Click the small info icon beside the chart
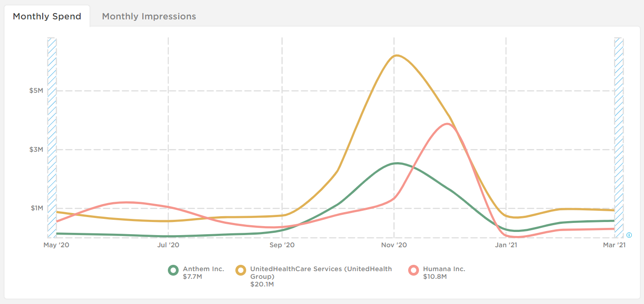 click(629, 235)
